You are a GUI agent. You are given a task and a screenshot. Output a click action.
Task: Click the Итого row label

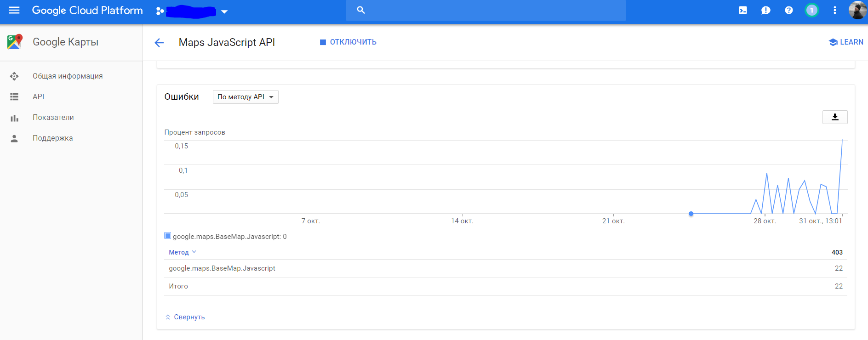[178, 286]
